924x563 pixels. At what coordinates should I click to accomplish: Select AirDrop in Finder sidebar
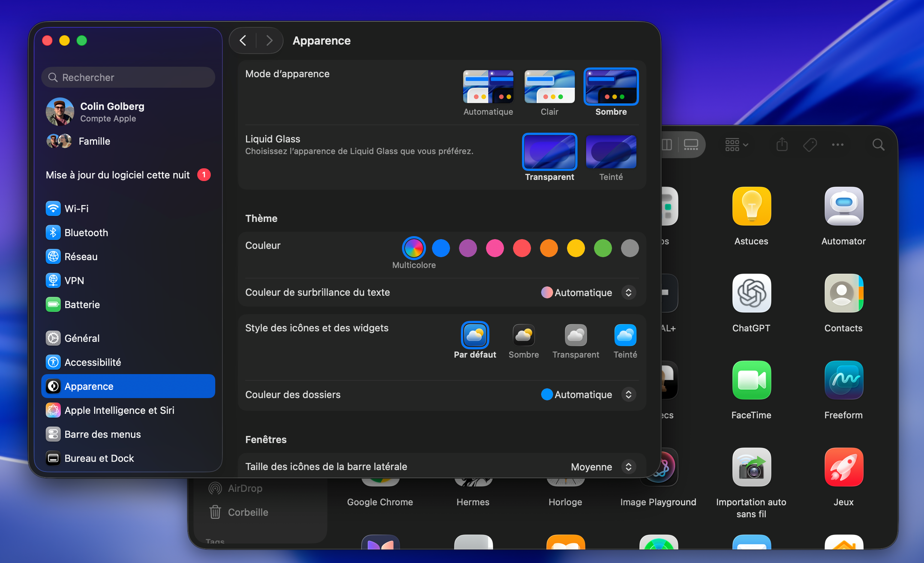[x=245, y=488]
